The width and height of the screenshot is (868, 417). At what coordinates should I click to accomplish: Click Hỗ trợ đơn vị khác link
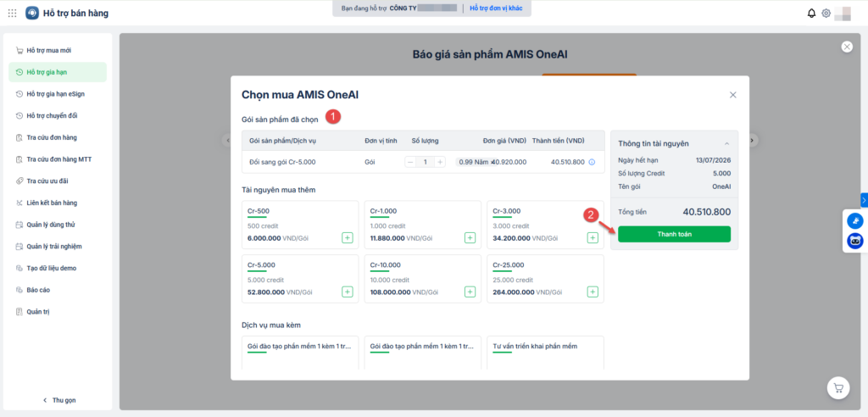tap(496, 8)
